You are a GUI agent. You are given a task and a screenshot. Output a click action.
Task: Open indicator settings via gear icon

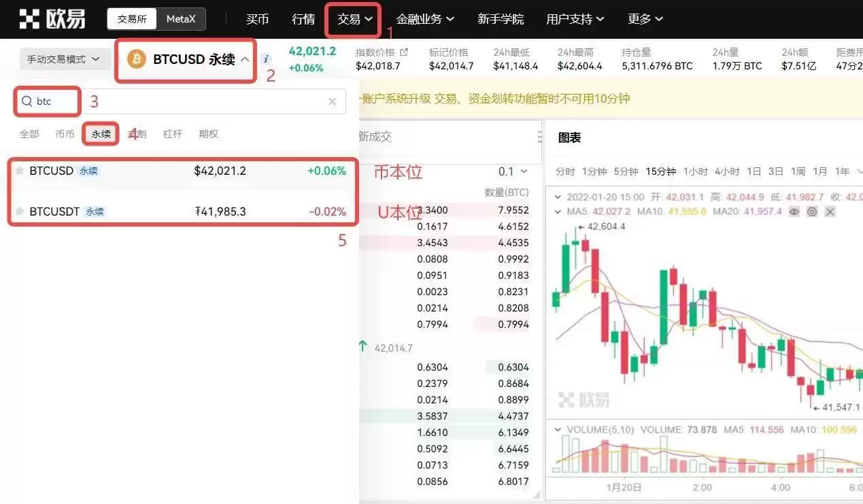[812, 212]
